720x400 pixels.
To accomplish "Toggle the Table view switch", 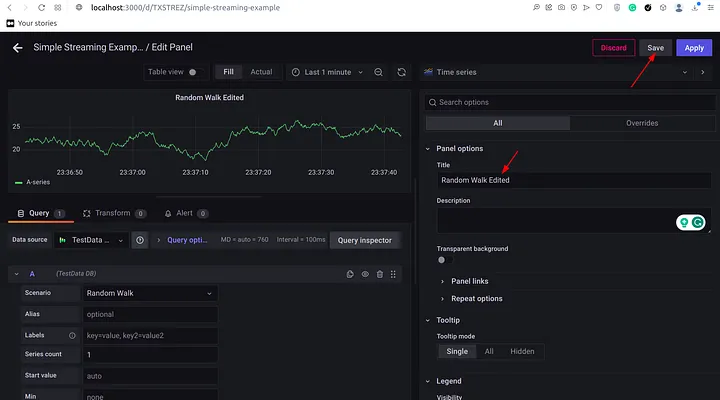I will coord(197,72).
